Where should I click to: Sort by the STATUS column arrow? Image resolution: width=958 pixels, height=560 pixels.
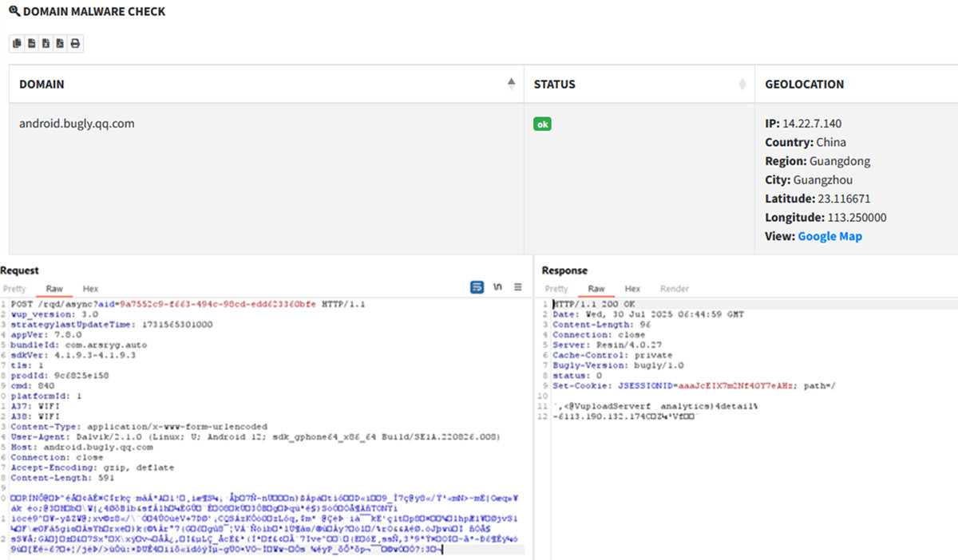742,84
